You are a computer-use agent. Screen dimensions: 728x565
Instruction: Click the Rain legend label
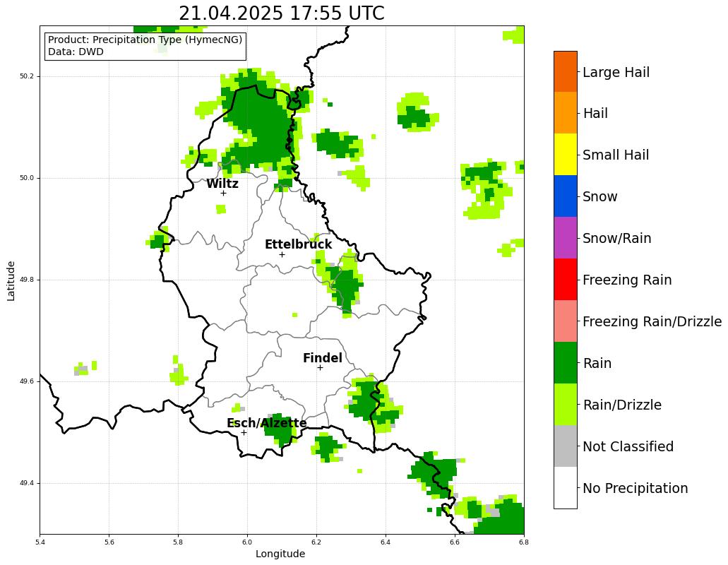[597, 363]
